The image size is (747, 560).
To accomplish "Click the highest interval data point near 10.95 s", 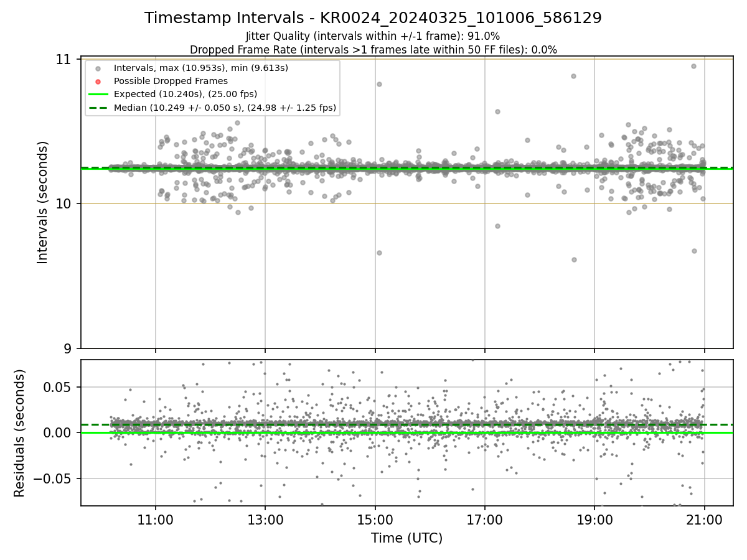I will (693, 66).
